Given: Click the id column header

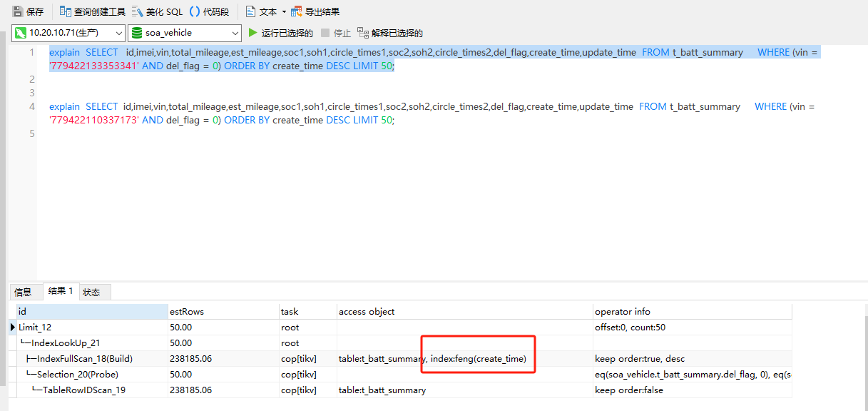Looking at the screenshot, I should (92, 311).
